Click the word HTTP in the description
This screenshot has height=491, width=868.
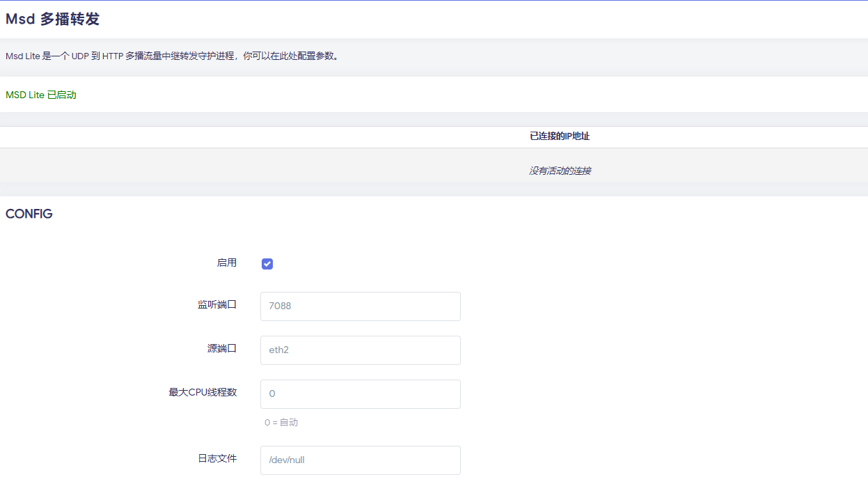click(x=112, y=56)
